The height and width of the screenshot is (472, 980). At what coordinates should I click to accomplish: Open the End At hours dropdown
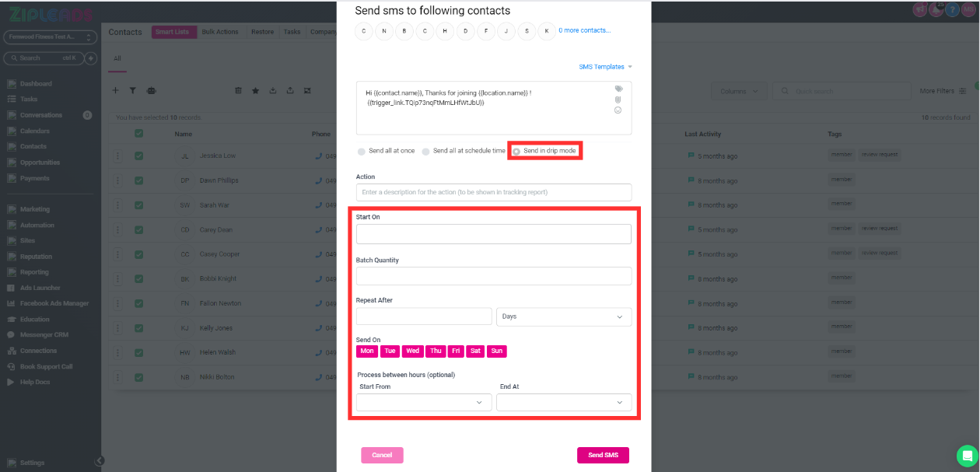tap(564, 402)
